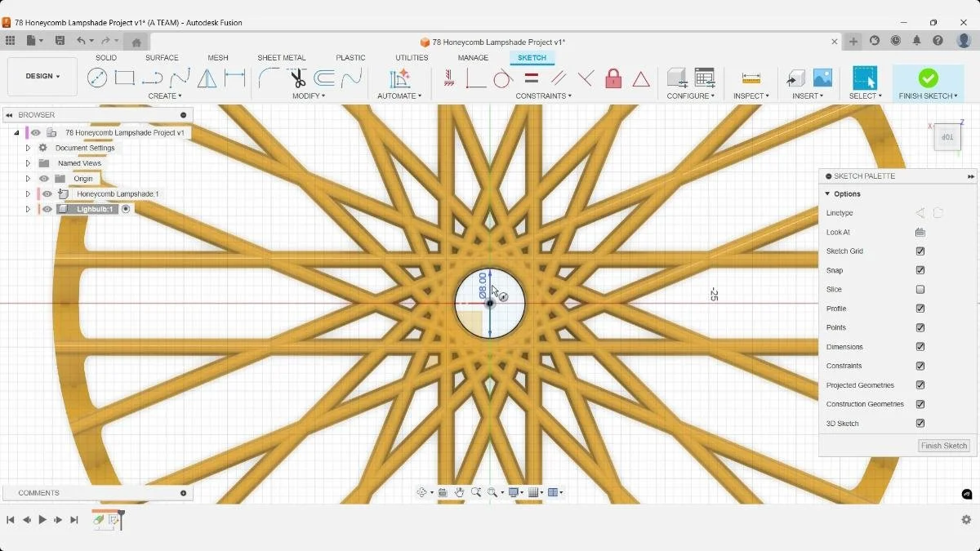The image size is (980, 551).
Task: Apply the Perpendicular constraint
Action: click(586, 78)
